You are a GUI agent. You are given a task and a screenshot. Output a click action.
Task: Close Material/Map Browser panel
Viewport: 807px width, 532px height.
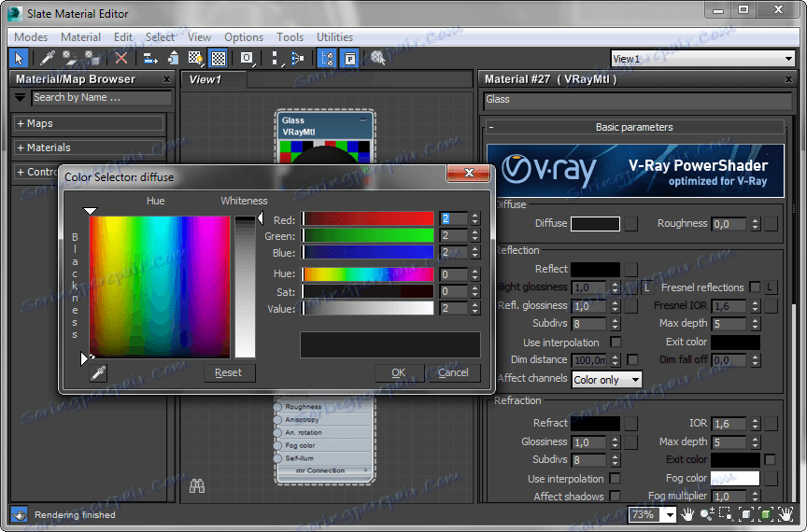(166, 79)
